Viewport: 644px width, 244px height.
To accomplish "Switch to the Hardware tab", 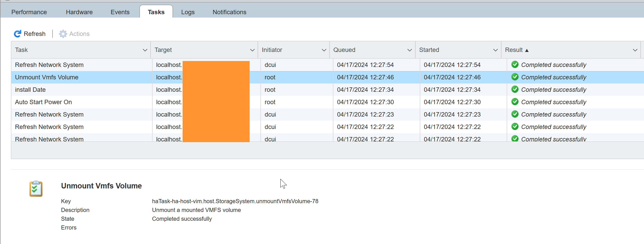I will click(x=79, y=12).
